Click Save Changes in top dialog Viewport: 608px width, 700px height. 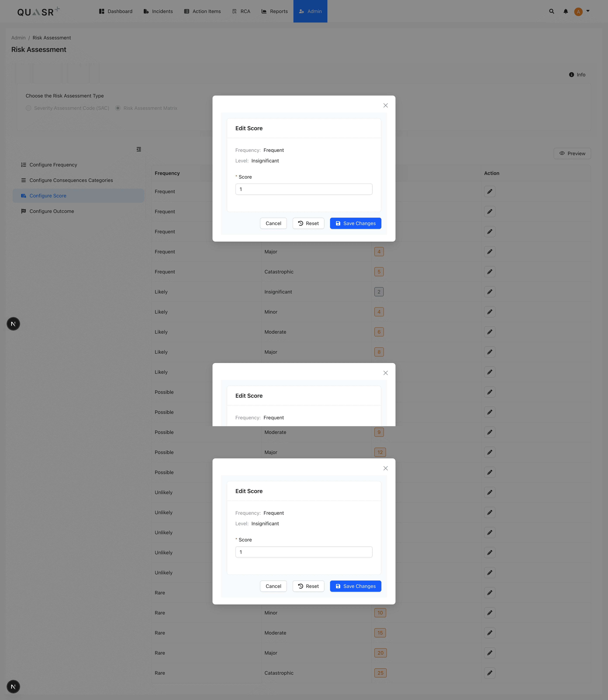click(355, 223)
